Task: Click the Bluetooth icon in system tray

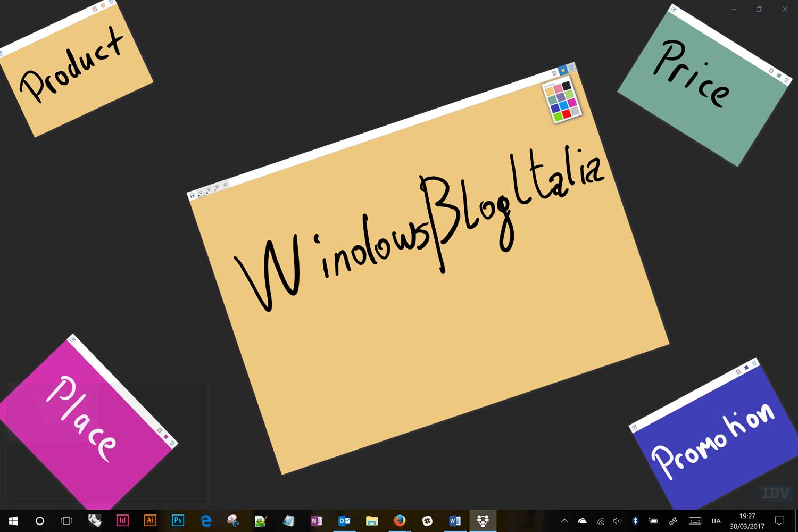Action: click(x=635, y=521)
